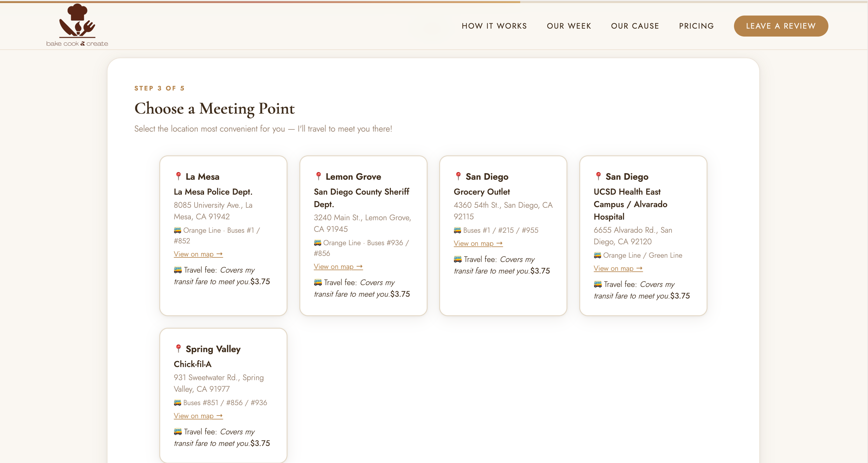868x463 pixels.
Task: Click the progress bar at the top of the page
Action: click(x=434, y=2)
